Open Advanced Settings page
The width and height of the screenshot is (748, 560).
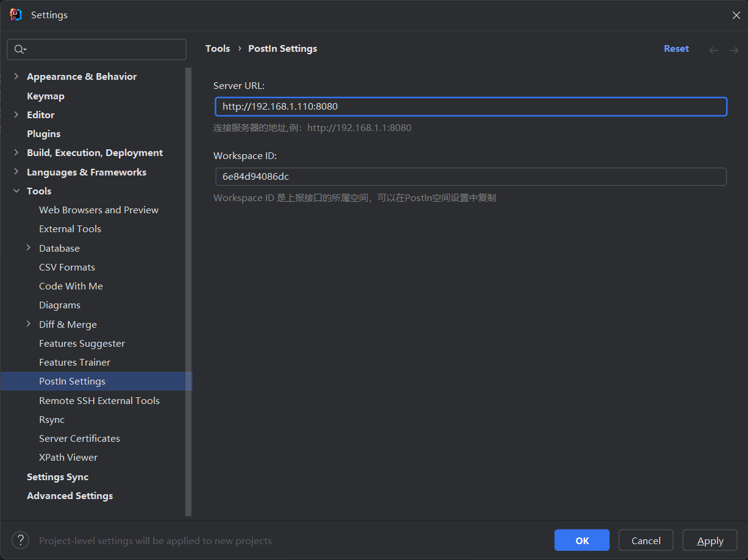(x=70, y=495)
